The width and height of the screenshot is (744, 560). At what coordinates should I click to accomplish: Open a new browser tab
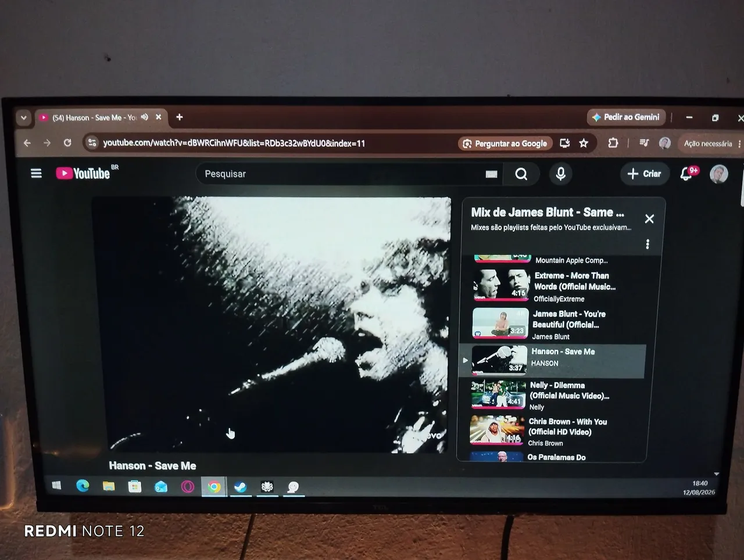(180, 117)
